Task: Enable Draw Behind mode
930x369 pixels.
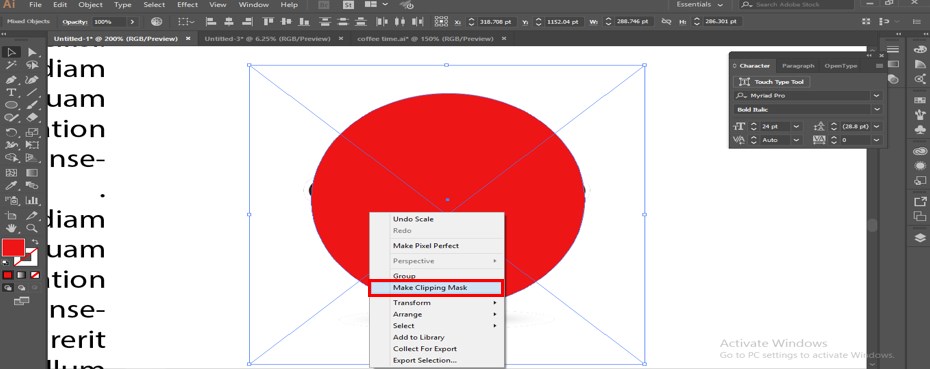Action: [21, 288]
